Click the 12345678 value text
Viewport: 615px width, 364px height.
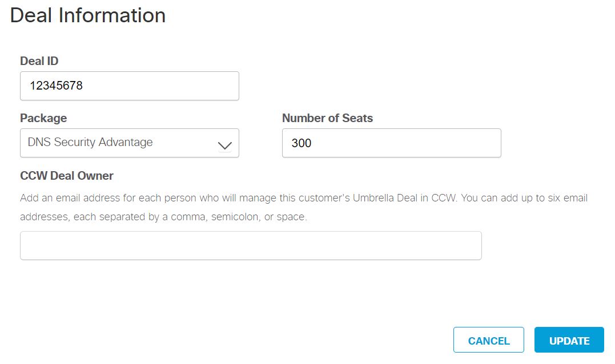click(x=57, y=86)
